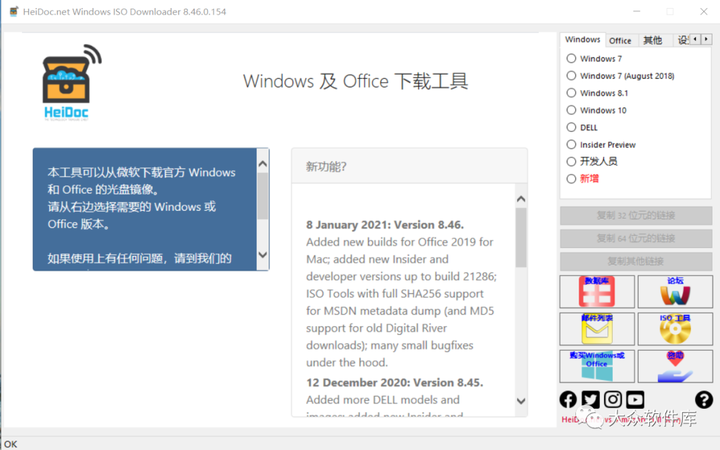This screenshot has width=720, height=450.
Task: Visit the Facebook page icon
Action: coord(568,399)
